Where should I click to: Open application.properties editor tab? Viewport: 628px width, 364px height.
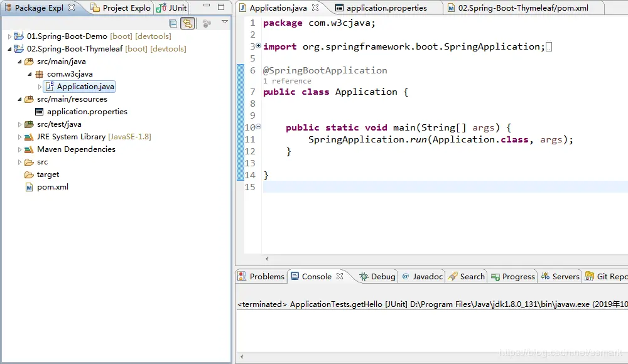pyautogui.click(x=381, y=8)
